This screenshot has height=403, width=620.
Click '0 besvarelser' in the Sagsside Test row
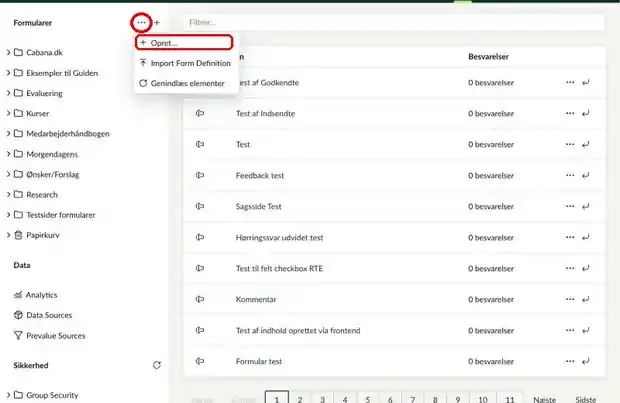point(491,206)
